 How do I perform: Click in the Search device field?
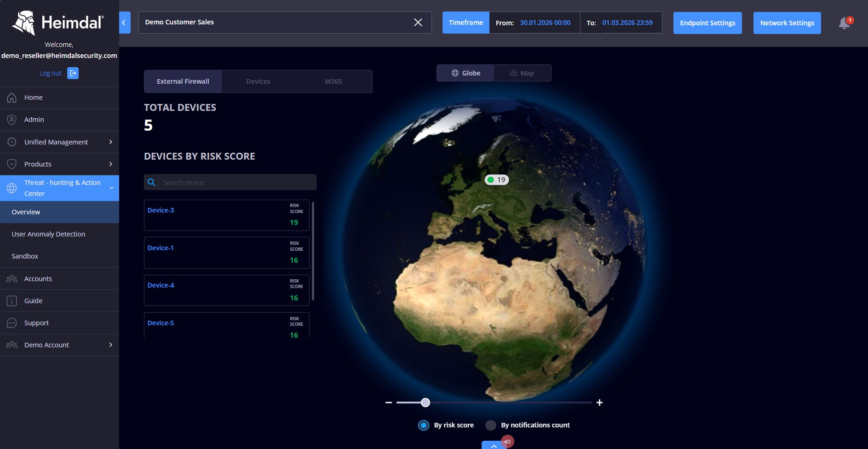click(237, 182)
